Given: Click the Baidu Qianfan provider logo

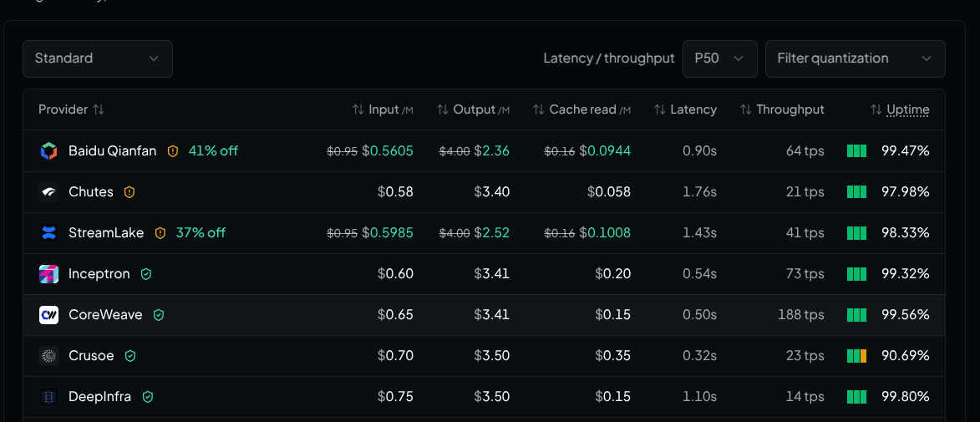Looking at the screenshot, I should 48,150.
